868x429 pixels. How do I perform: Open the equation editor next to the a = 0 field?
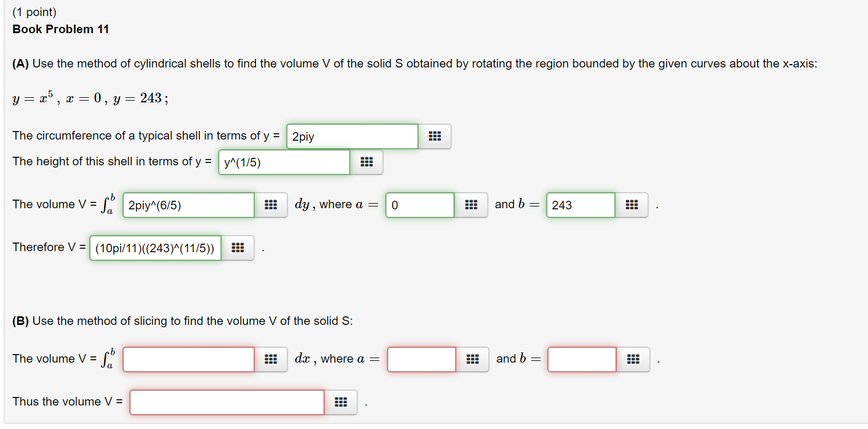point(471,205)
